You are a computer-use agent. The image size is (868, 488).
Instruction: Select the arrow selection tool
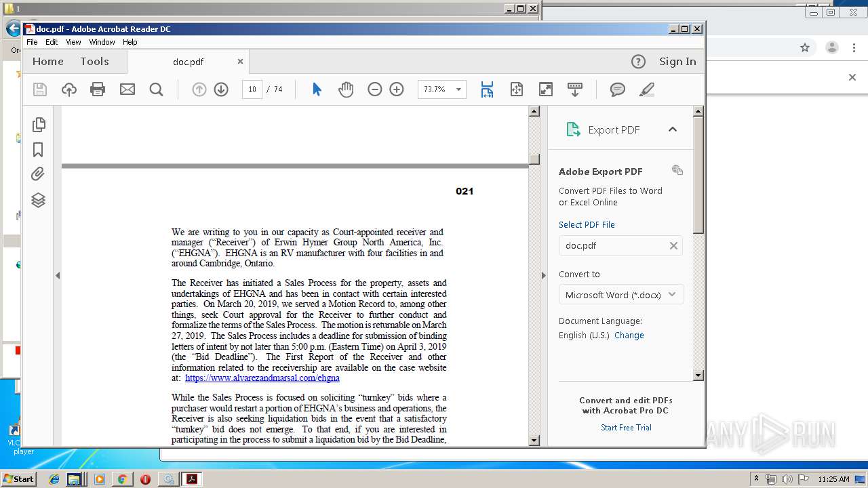[x=317, y=89]
